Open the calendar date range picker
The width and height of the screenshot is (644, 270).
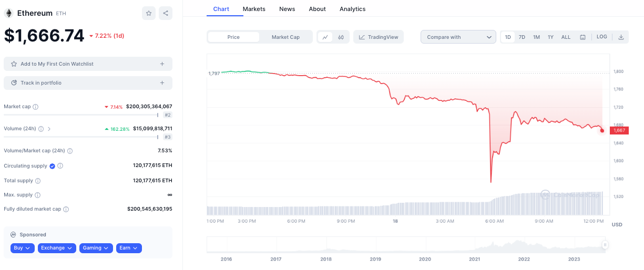(583, 37)
